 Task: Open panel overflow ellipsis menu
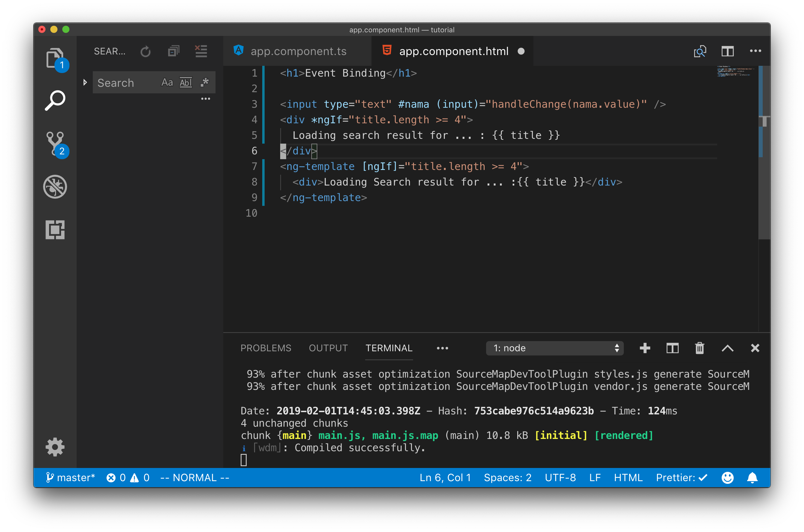pyautogui.click(x=442, y=348)
